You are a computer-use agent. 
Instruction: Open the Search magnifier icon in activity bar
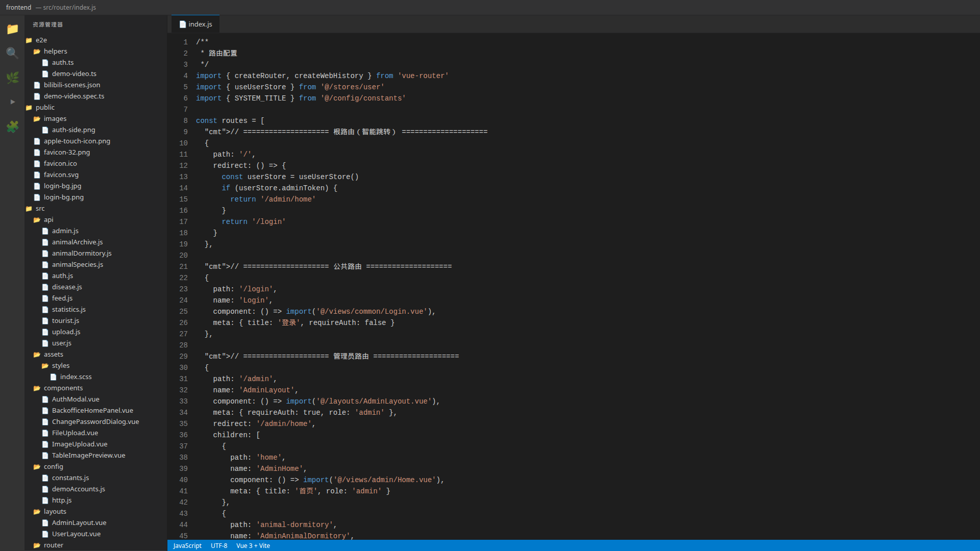pyautogui.click(x=12, y=53)
